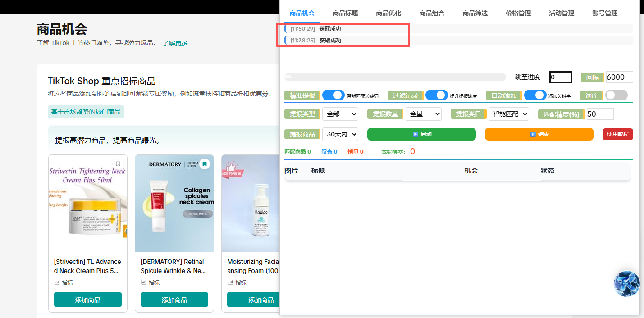Open 指标 metrics for the Moisturizing Facial Foam
The width and height of the screenshot is (644, 318).
click(x=237, y=282)
